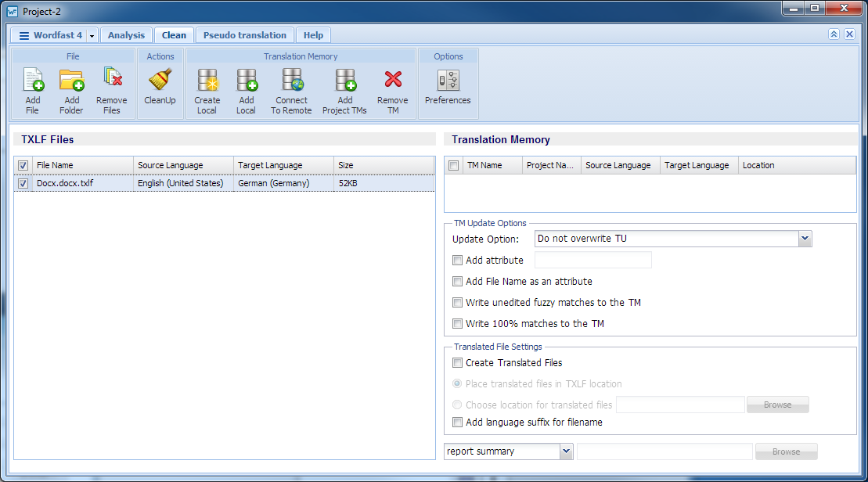This screenshot has height=482, width=868.
Task: Select Choose location for translated files radio
Action: (457, 405)
